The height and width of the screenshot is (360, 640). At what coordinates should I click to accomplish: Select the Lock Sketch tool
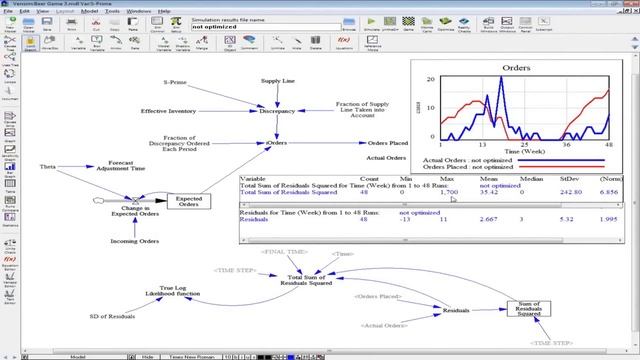[x=30, y=43]
